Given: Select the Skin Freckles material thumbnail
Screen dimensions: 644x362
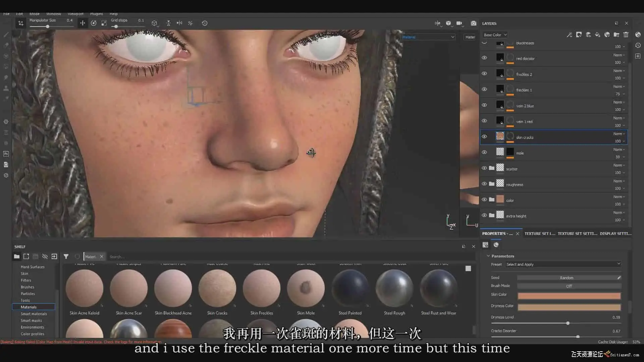Looking at the screenshot, I should click(x=262, y=289).
